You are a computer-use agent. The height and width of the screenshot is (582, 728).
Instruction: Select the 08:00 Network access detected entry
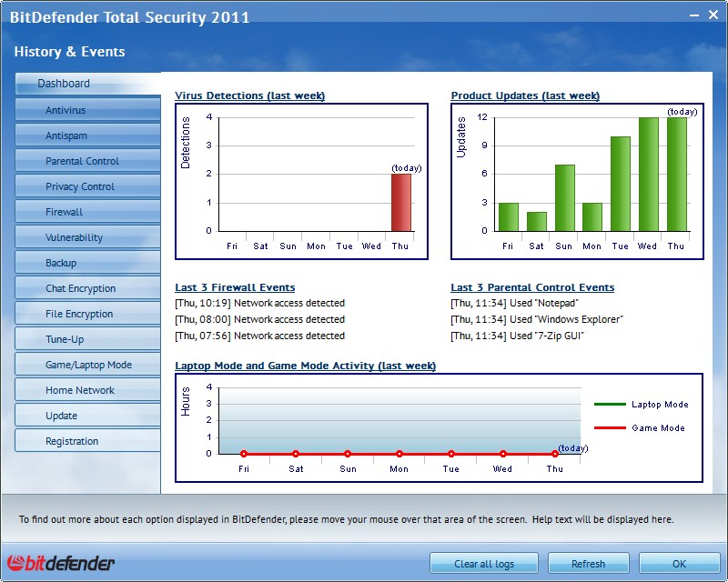click(x=259, y=319)
